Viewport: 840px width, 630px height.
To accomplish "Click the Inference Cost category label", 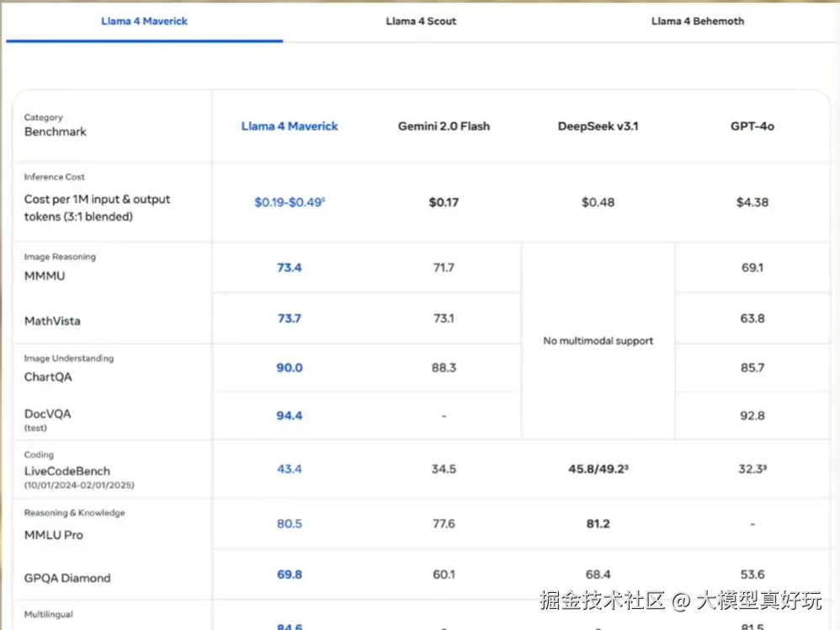I will click(x=54, y=176).
